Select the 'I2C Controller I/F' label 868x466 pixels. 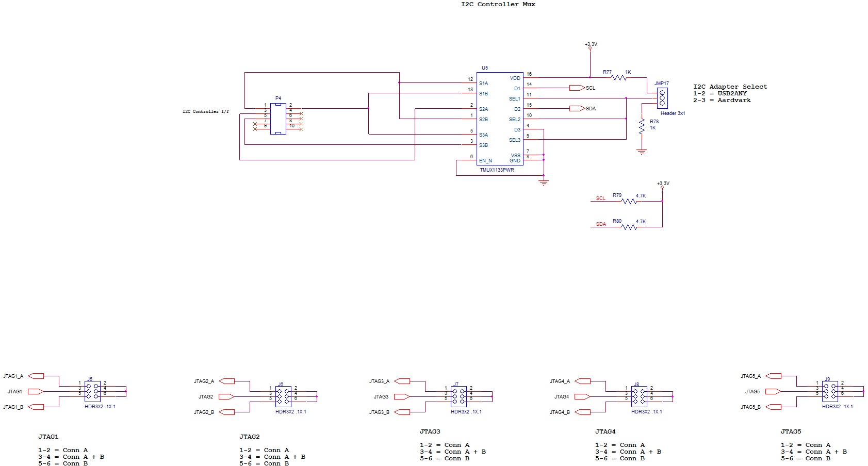[206, 111]
